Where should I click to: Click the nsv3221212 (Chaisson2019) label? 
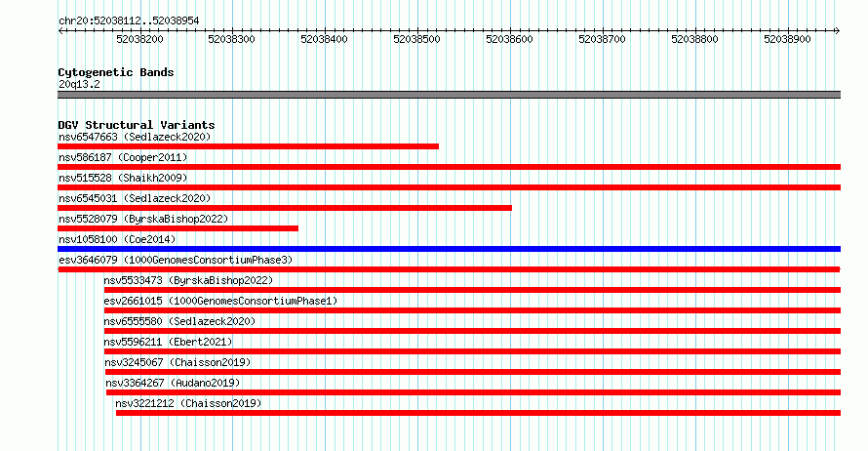click(x=189, y=403)
